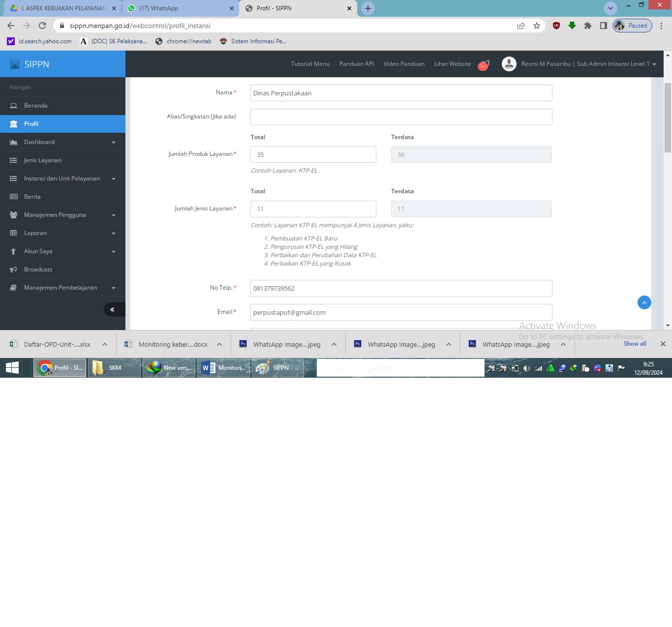The width and height of the screenshot is (672, 627).
Task: Click the notification bell icon with badge
Action: [484, 64]
